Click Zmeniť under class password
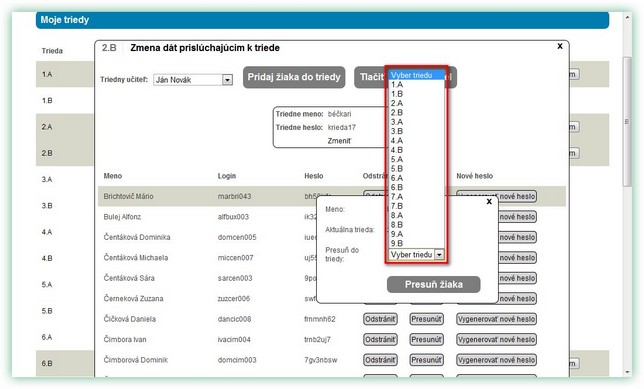Viewport: 644px width, 389px height. tap(339, 141)
